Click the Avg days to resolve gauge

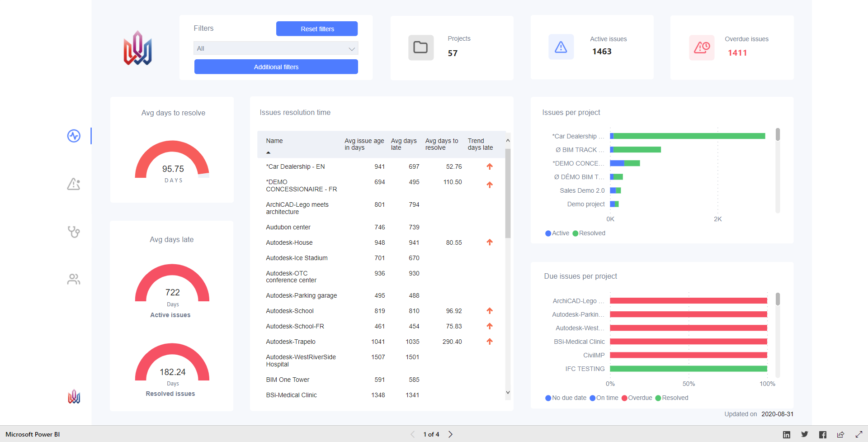pyautogui.click(x=172, y=159)
